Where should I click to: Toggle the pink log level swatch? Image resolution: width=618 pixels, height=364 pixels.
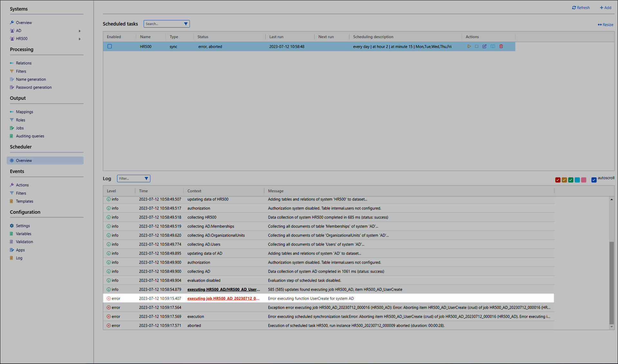584,180
